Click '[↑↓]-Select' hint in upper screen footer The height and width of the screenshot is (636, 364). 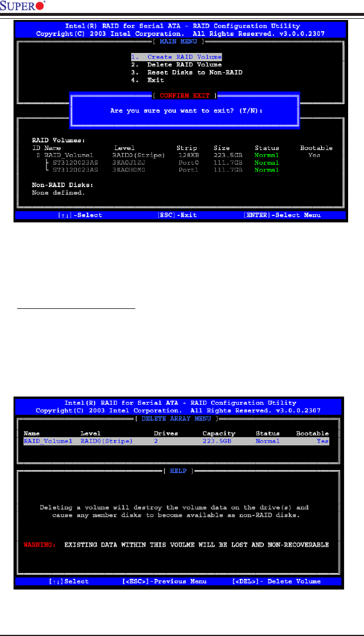(x=80, y=215)
